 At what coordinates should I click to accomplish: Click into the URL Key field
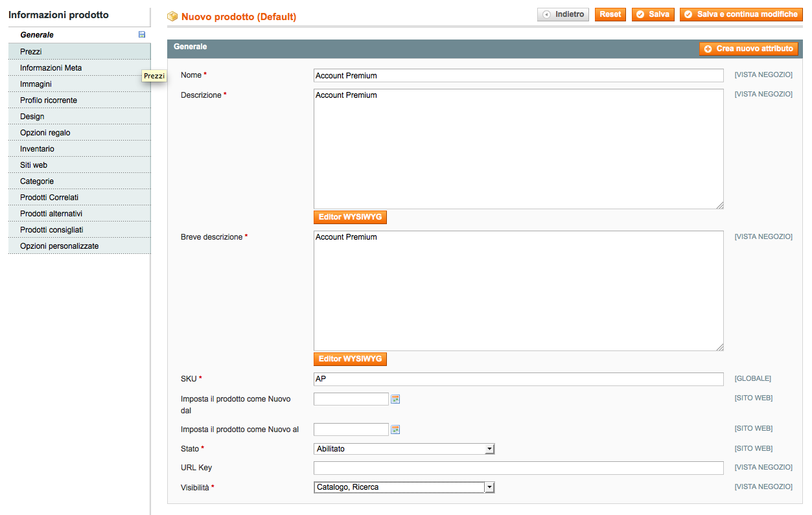518,468
